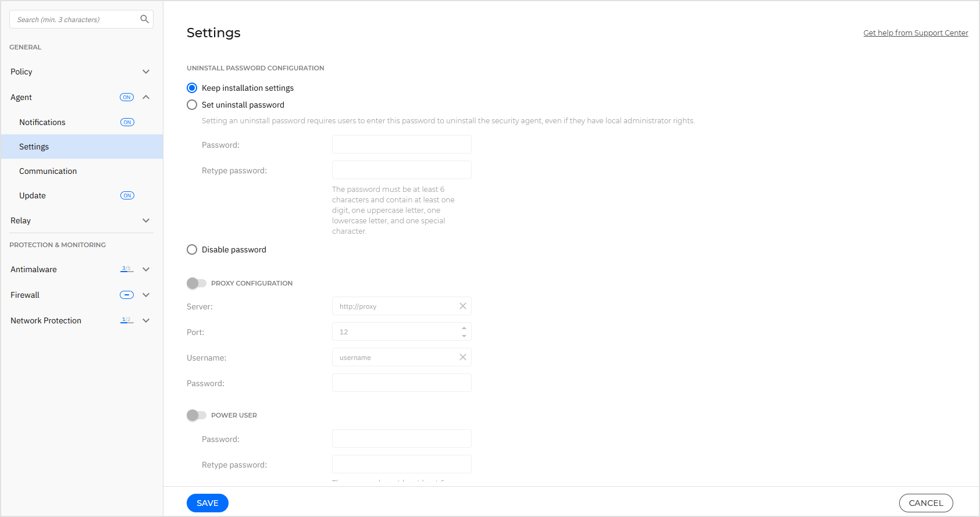Click the ON badge beside Update
This screenshot has width=980, height=517.
point(127,195)
